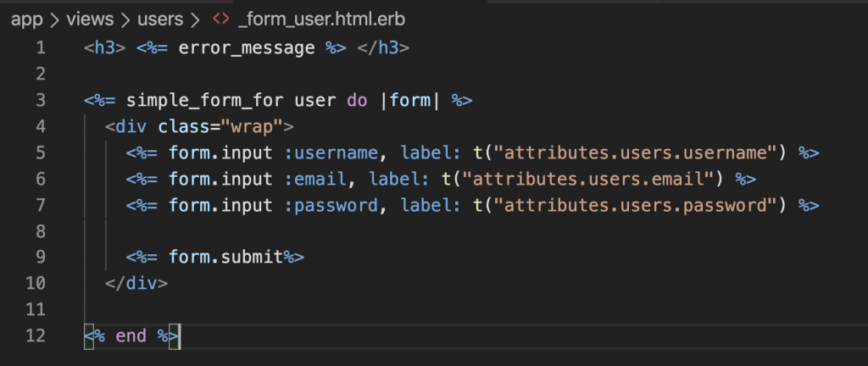Image resolution: width=868 pixels, height=366 pixels.
Task: Click the end keyword on line 12
Action: (131, 336)
